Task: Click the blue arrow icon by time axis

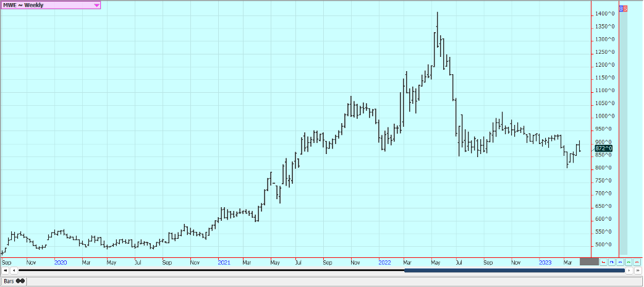Action: coord(612,262)
